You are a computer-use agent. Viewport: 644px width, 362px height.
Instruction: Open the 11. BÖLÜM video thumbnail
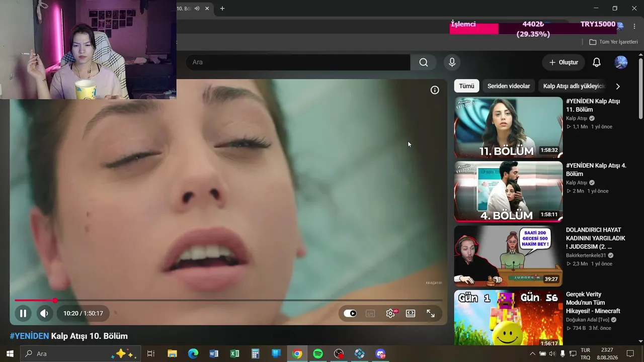pos(508,127)
